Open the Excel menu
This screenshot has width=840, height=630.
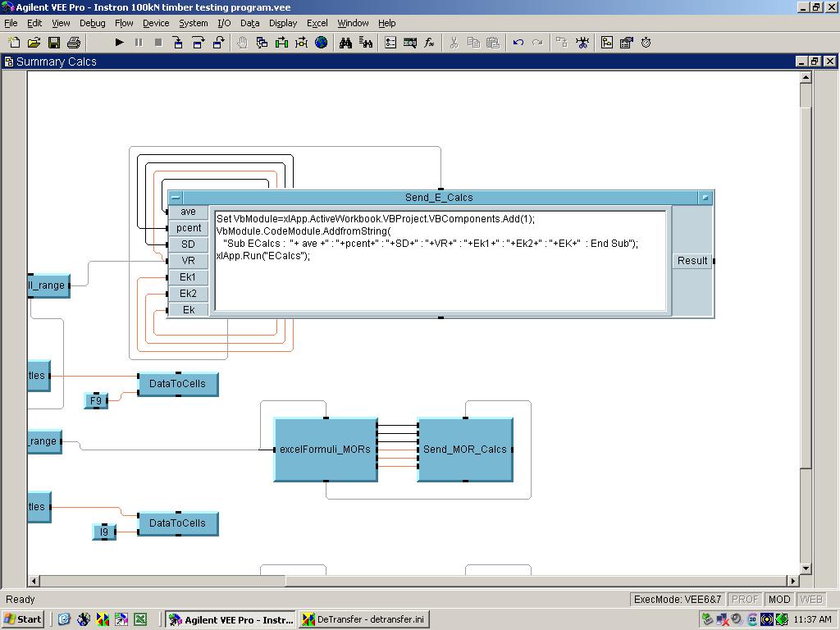click(x=317, y=23)
